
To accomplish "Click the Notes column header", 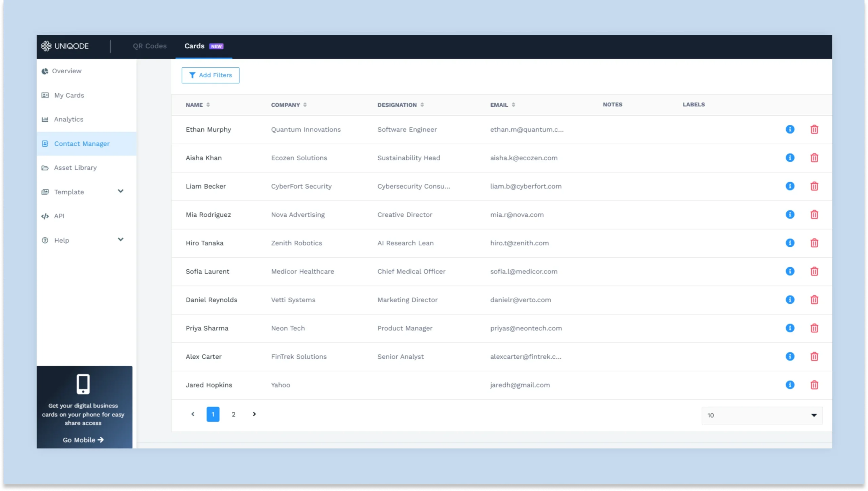I will 612,105.
